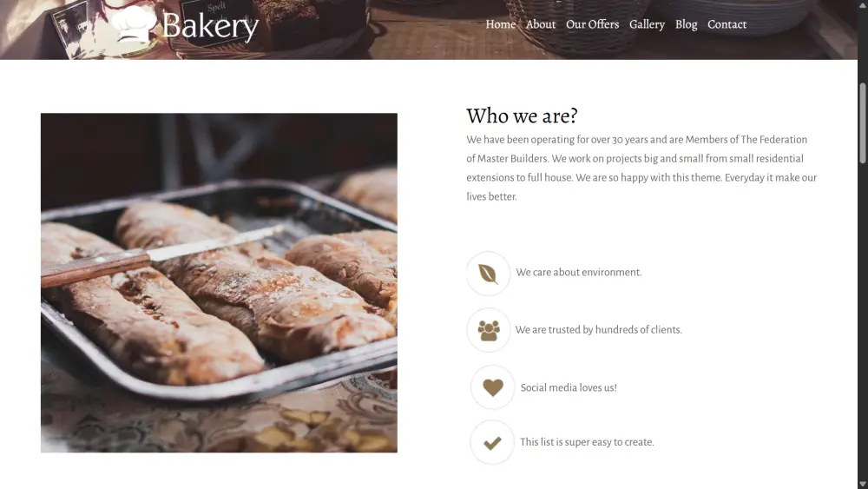Click the Bakery site title text
The width and height of the screenshot is (868, 489).
[x=210, y=26]
